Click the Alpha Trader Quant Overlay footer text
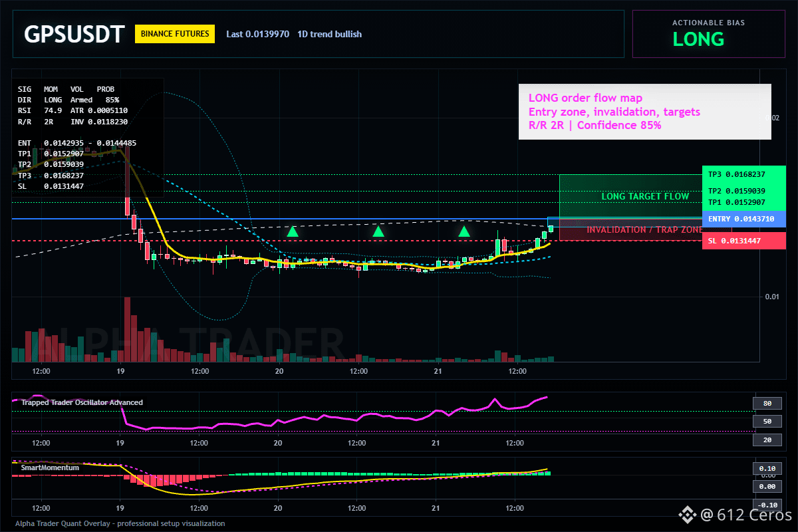This screenshot has height=532, width=798. [x=120, y=523]
